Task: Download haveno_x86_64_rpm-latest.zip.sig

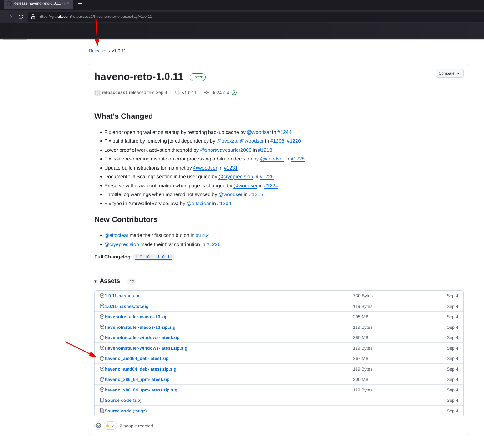Action: tap(141, 390)
